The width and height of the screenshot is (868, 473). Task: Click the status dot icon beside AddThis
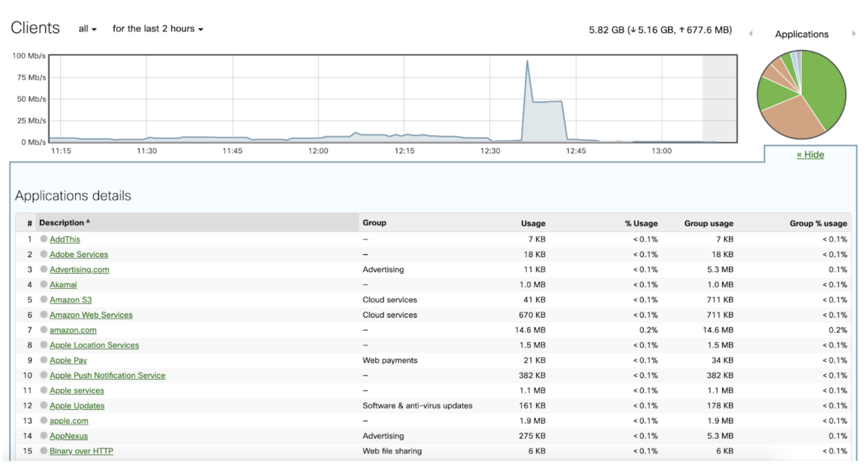(44, 239)
